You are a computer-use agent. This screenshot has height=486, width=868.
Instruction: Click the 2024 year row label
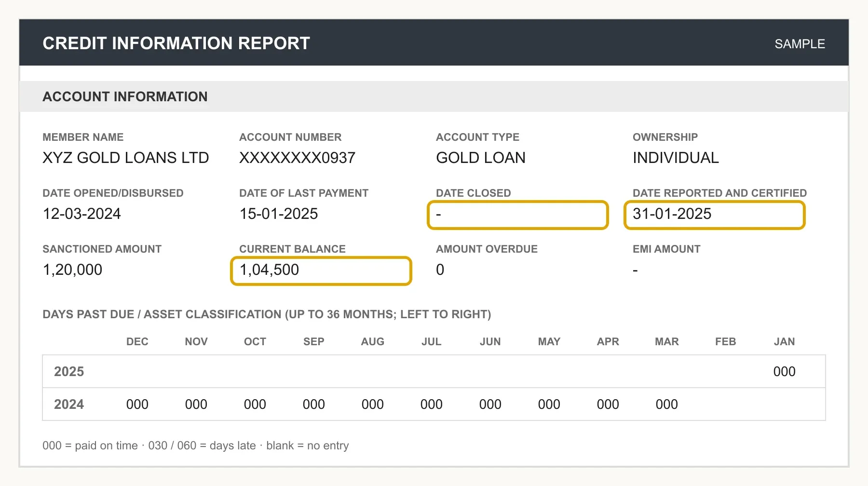point(69,404)
